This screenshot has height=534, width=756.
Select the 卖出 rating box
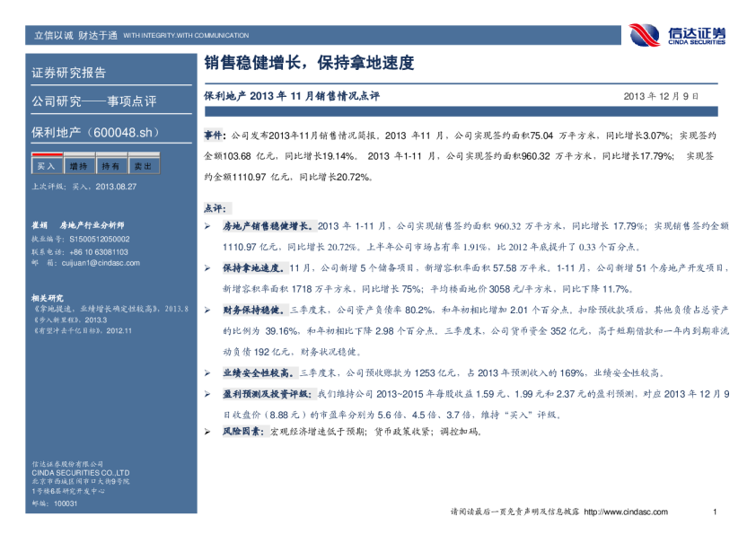coord(142,166)
